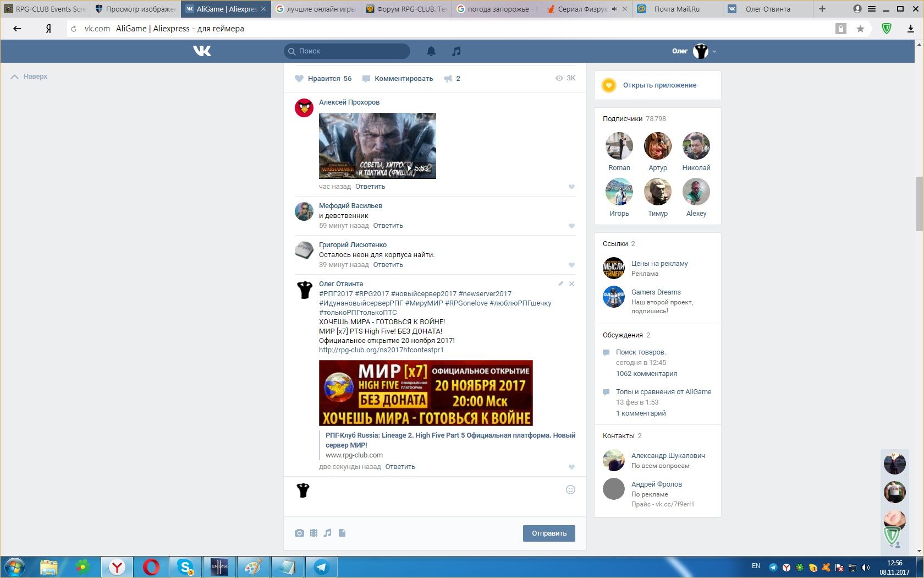The height and width of the screenshot is (578, 924).
Task: Edit Олег Отвинта comment with pencil icon
Action: [560, 284]
